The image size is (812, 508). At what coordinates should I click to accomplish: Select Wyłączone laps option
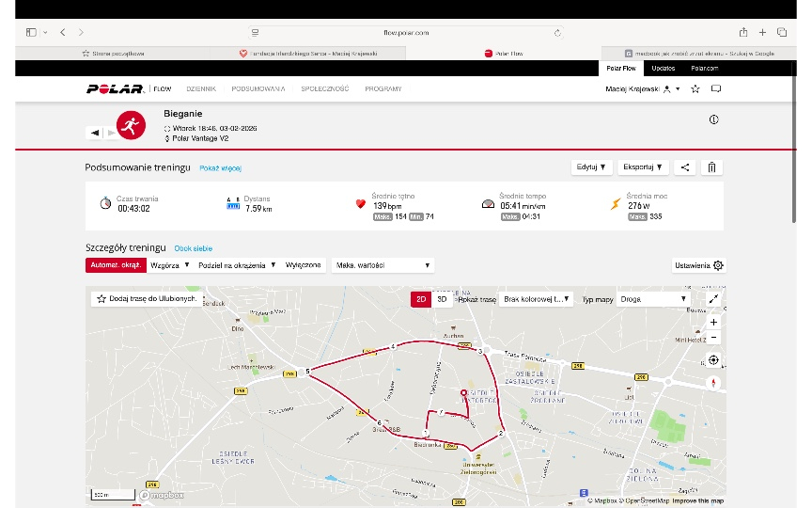click(304, 265)
